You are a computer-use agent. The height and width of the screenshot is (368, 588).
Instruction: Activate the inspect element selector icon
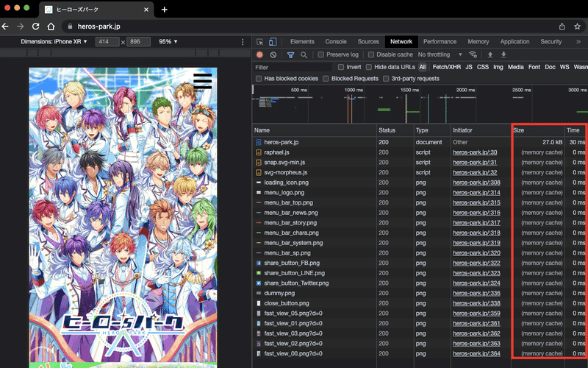click(259, 42)
